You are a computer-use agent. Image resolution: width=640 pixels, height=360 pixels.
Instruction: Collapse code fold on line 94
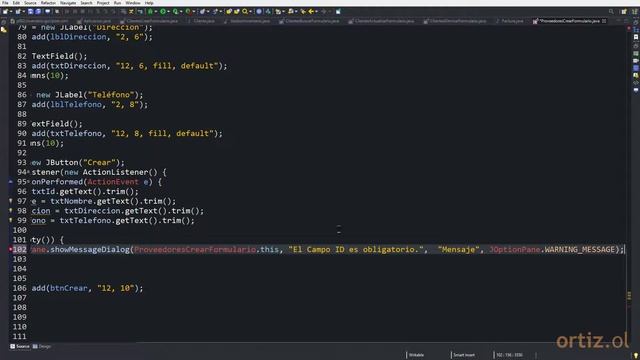[x=28, y=172]
